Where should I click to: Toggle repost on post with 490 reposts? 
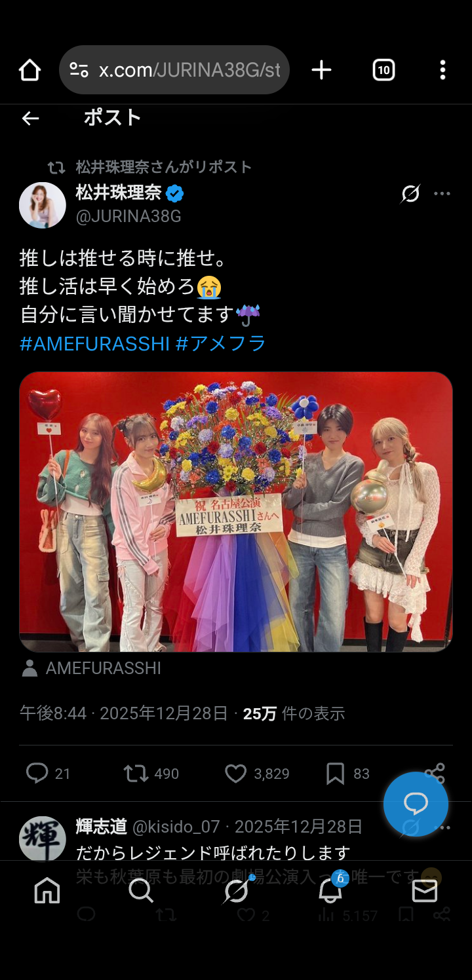point(136,774)
